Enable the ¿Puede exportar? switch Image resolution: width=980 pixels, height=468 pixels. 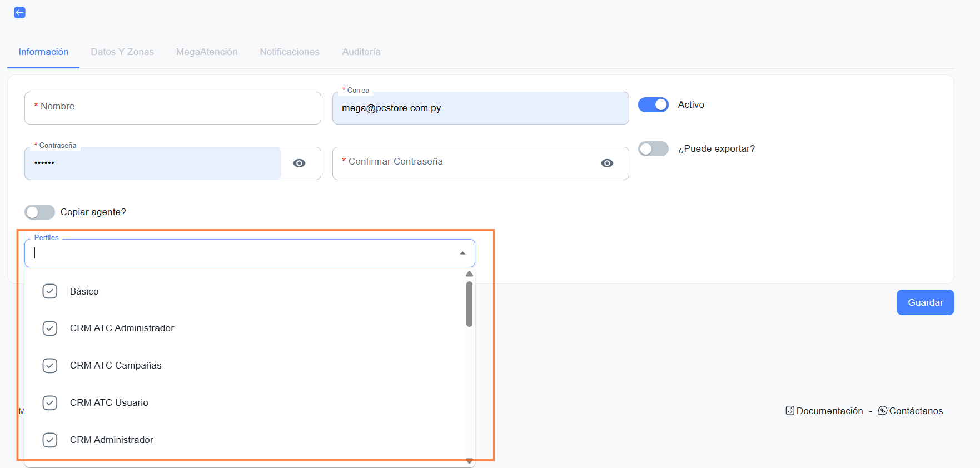coord(653,148)
